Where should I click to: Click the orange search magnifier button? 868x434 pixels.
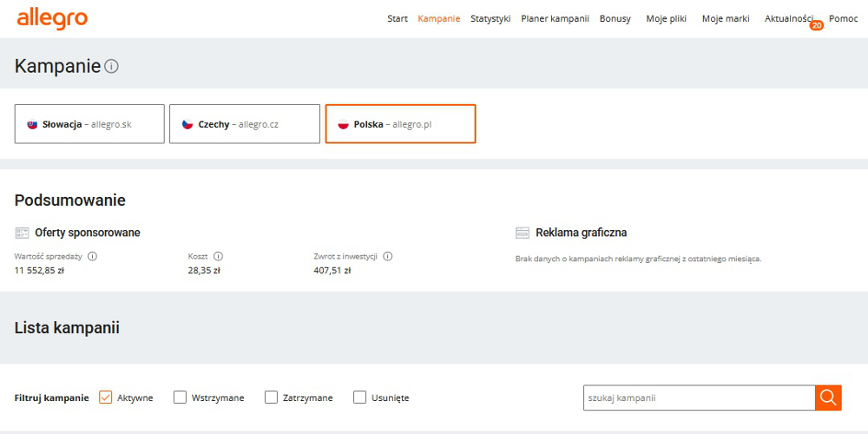pos(828,398)
